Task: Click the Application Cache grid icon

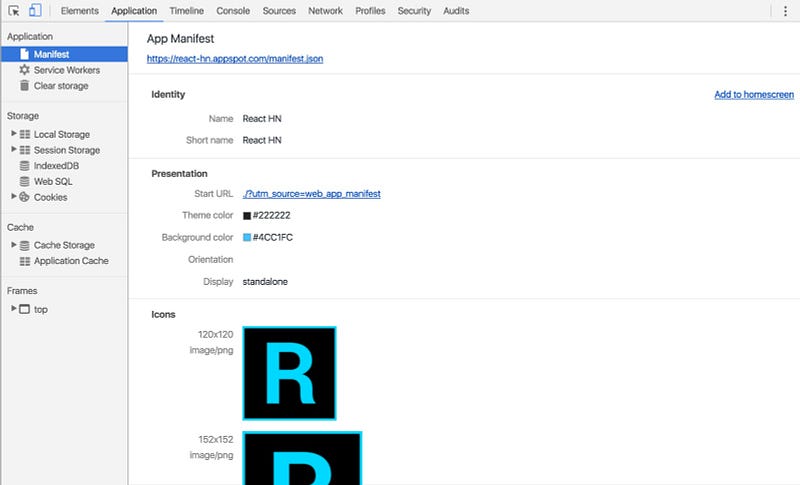Action: click(24, 261)
